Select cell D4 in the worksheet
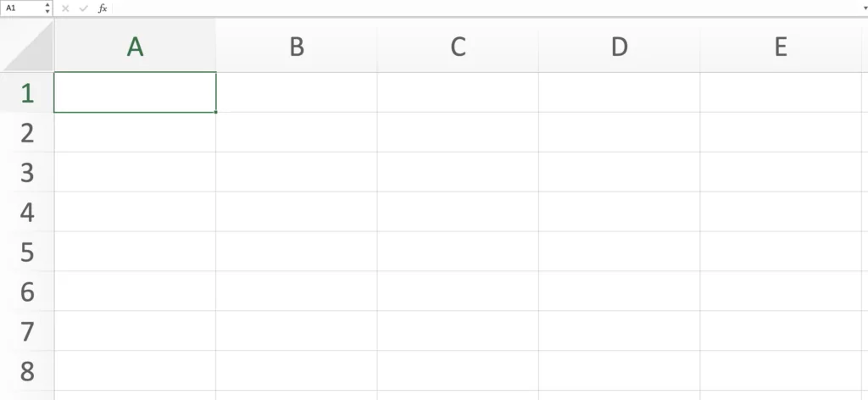 click(x=620, y=212)
